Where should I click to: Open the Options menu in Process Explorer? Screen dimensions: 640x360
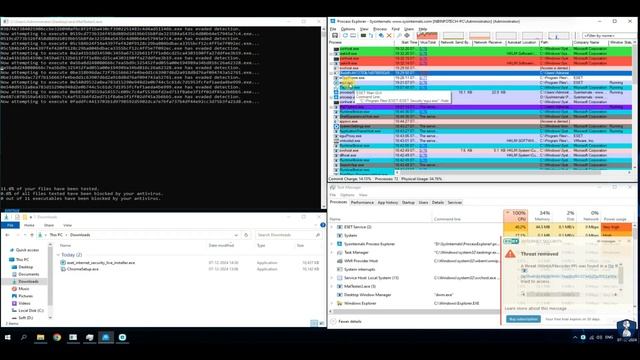[348, 29]
